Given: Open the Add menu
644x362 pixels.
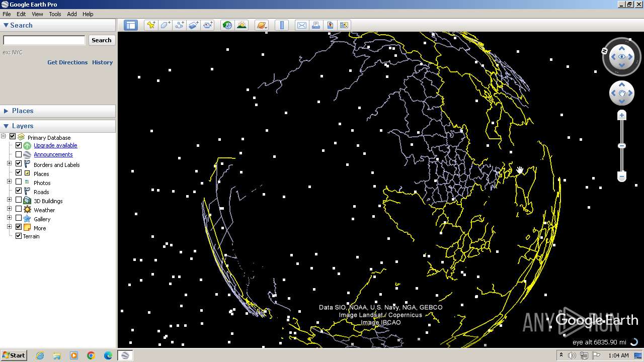Looking at the screenshot, I should pyautogui.click(x=72, y=14).
